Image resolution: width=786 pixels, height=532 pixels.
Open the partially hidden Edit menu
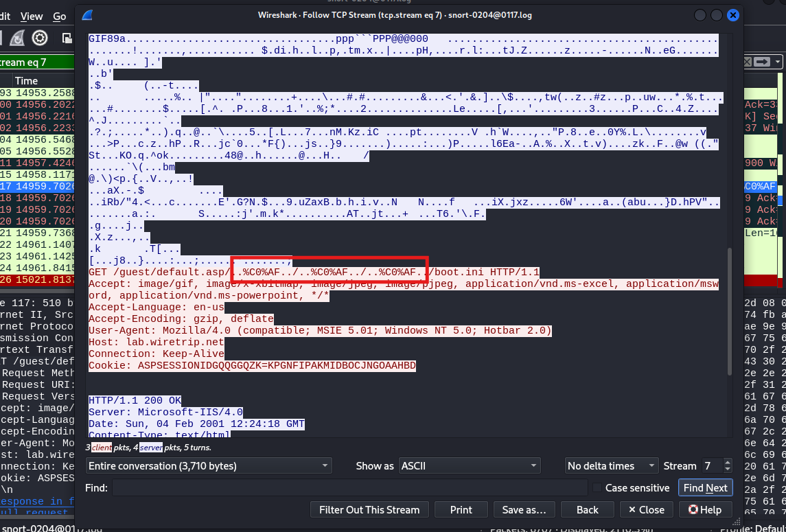(5, 16)
